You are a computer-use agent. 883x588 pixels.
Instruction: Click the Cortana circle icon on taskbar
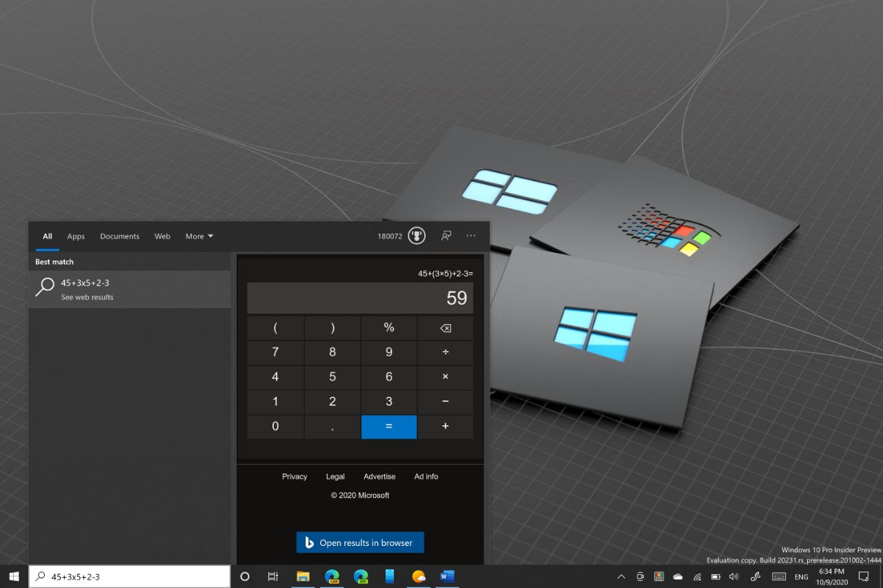coord(244,576)
